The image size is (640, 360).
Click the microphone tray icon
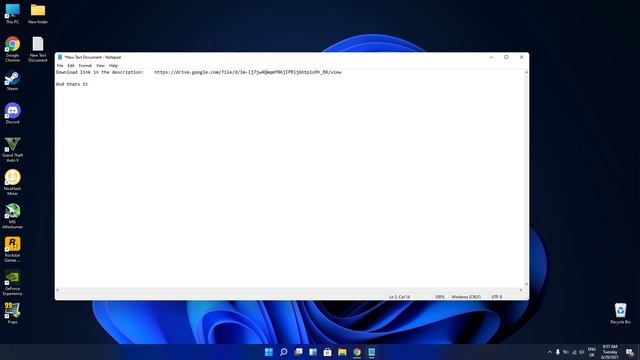558,352
